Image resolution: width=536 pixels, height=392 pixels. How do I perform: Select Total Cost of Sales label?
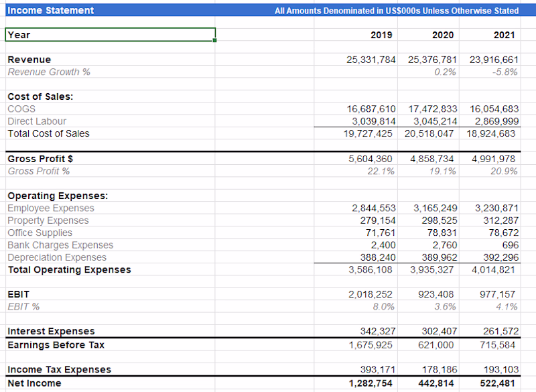48,133
